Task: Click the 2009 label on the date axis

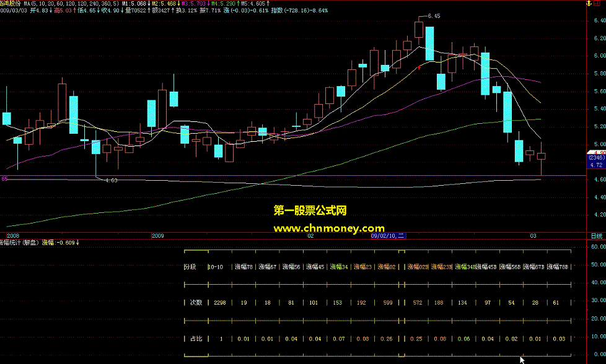Action: [157, 235]
